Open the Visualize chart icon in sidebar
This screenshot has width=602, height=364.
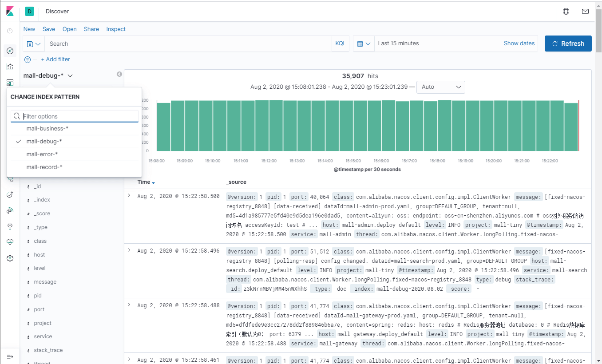click(x=10, y=67)
